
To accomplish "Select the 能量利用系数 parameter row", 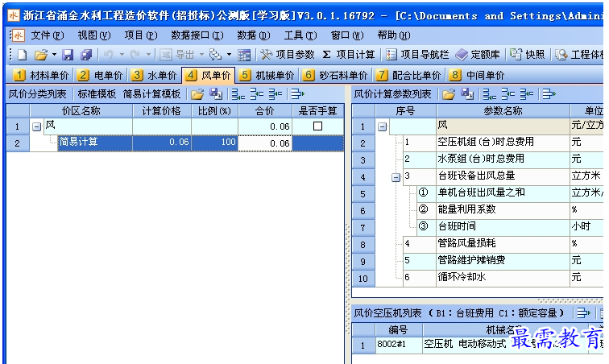I will (478, 209).
